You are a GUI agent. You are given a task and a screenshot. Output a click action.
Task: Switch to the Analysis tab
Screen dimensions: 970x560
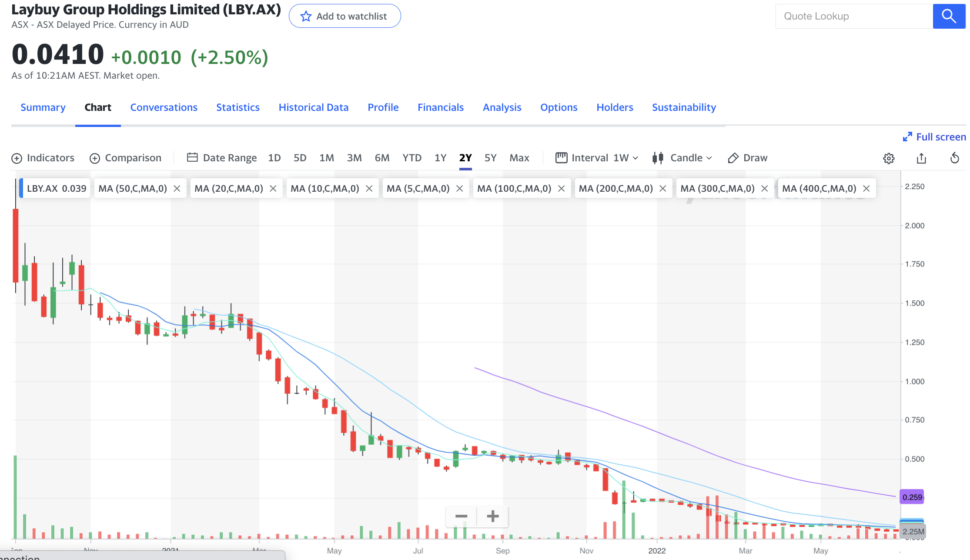[502, 107]
